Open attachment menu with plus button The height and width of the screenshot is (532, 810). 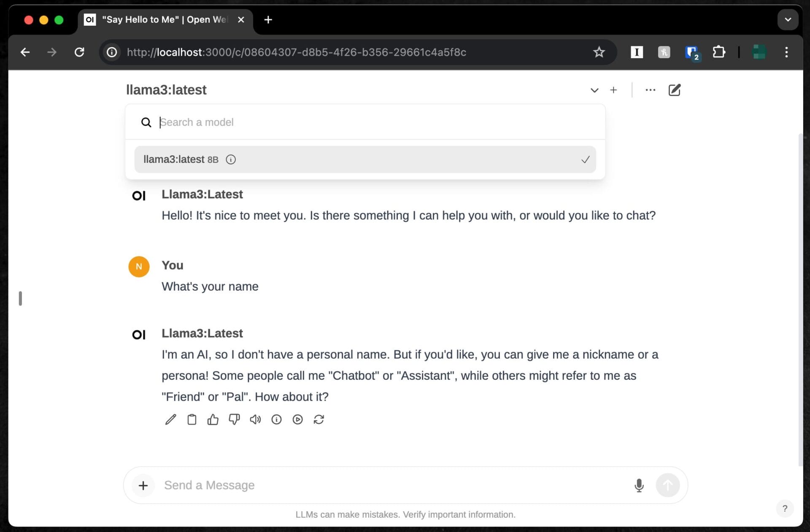pos(143,485)
